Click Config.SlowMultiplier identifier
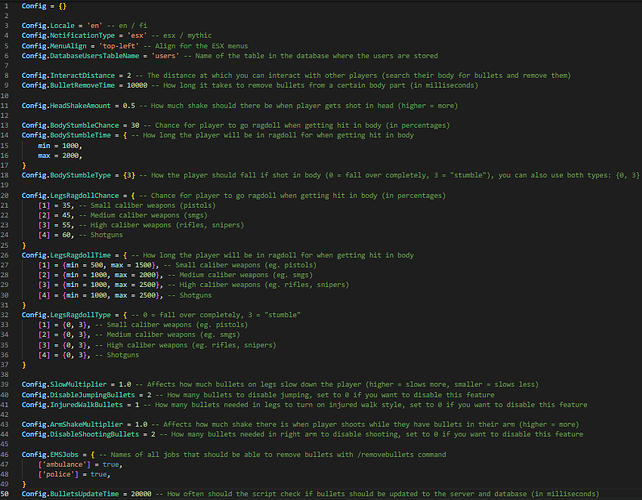The width and height of the screenshot is (642, 500). 64,385
